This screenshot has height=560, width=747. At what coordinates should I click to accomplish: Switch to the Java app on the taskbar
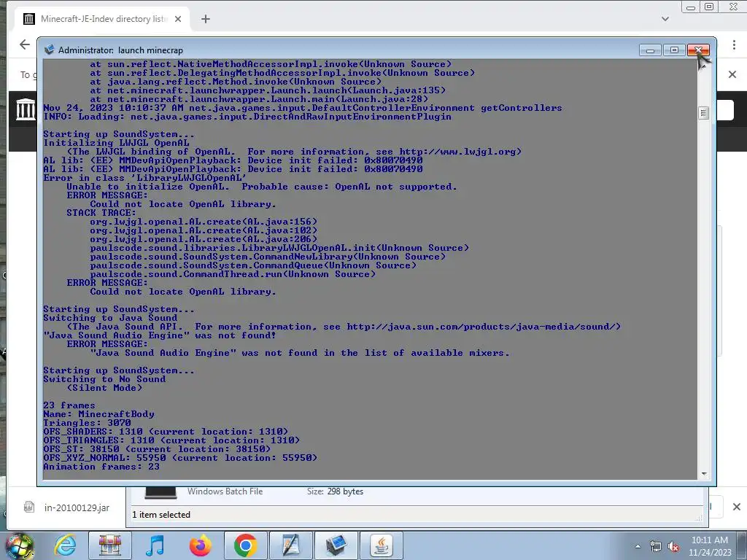(x=381, y=545)
